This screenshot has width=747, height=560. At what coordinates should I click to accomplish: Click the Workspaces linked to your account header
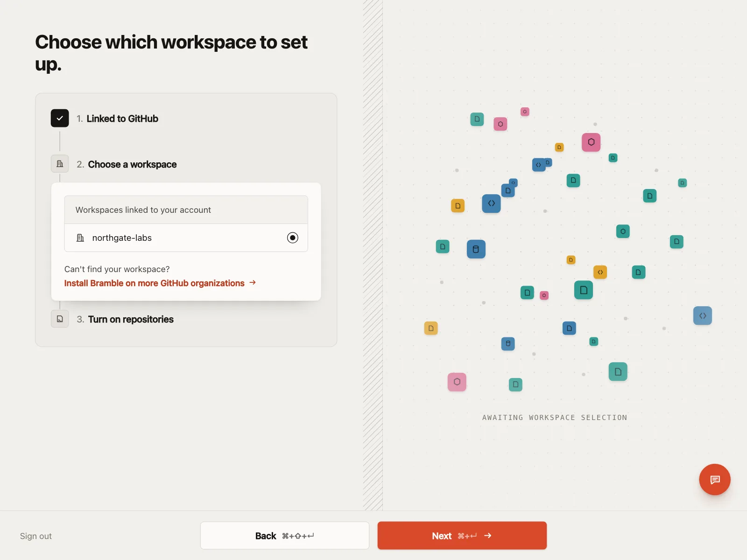[186, 210]
